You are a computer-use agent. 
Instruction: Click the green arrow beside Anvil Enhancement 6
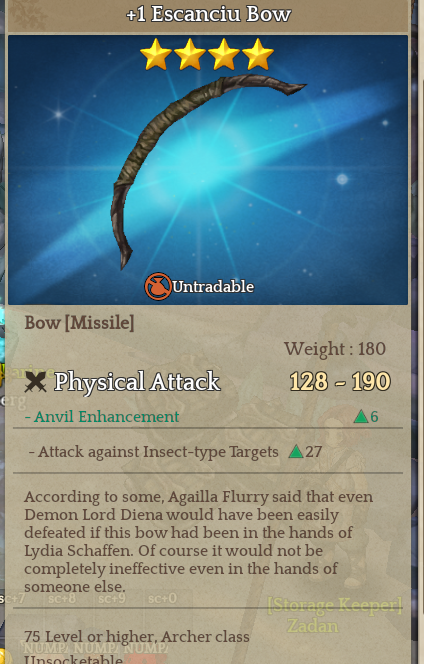(x=361, y=417)
